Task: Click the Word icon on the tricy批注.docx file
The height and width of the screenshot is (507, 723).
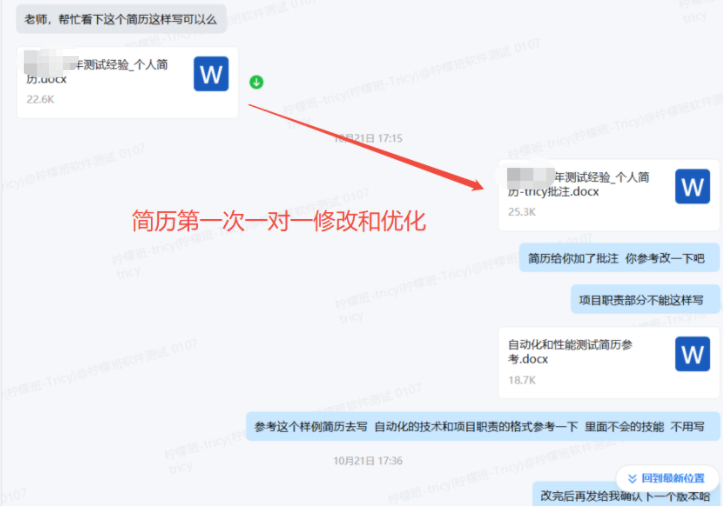Action: tap(692, 186)
